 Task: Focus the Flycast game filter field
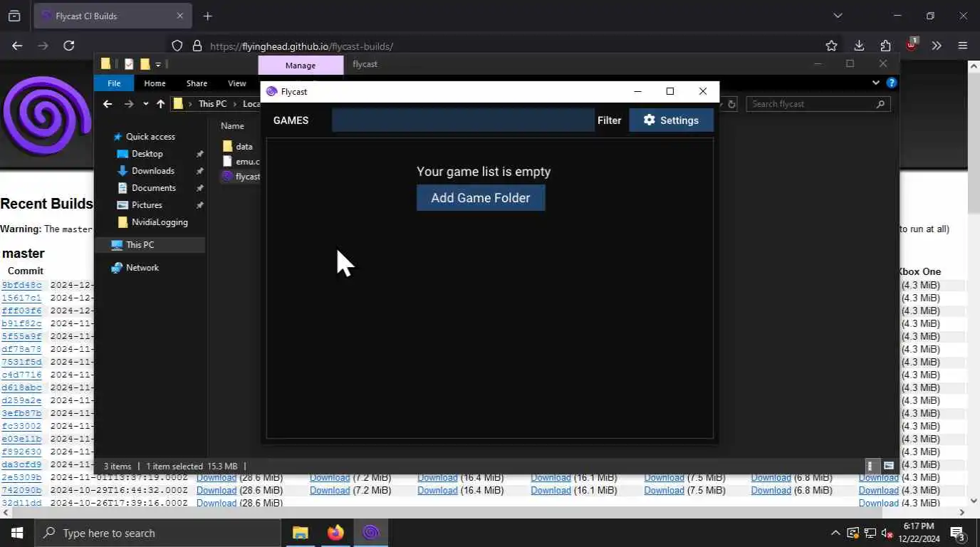(463, 120)
